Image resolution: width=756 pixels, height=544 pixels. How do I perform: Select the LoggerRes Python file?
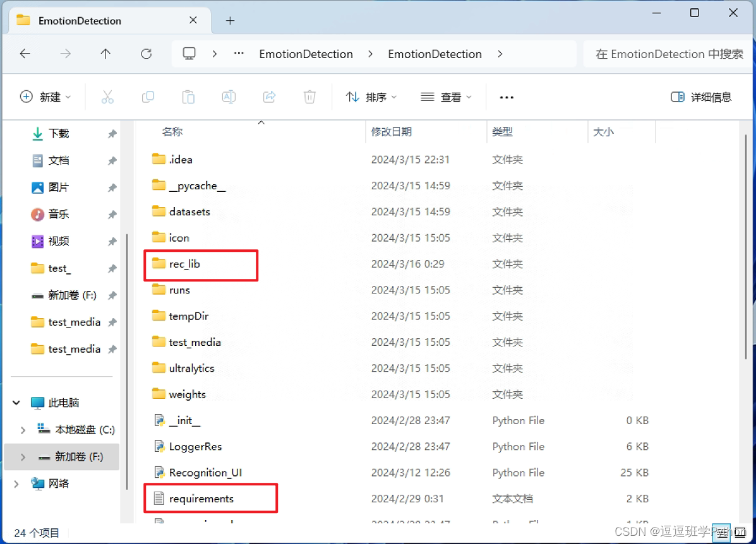point(195,447)
